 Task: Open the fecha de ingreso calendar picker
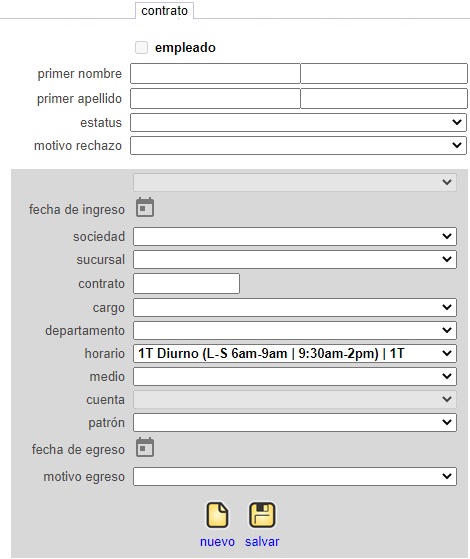145,207
